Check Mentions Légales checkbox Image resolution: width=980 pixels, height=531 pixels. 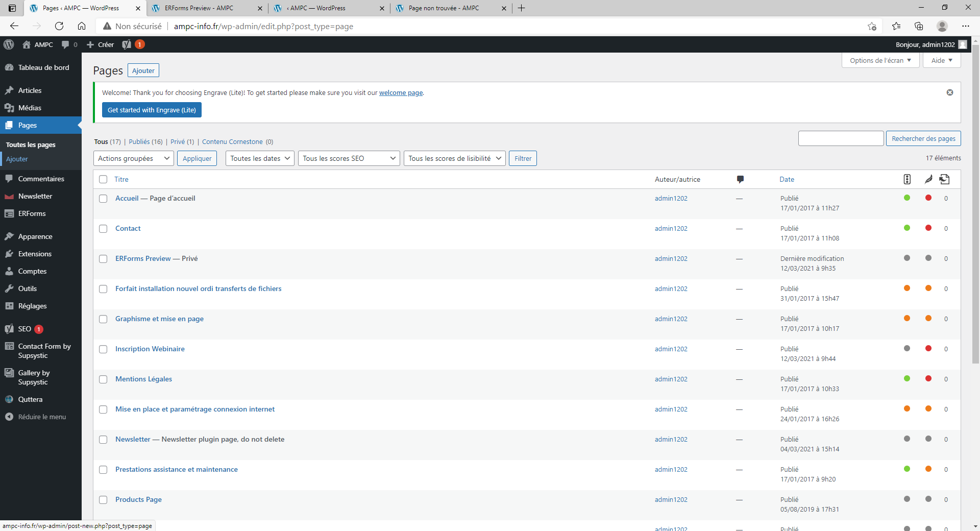(103, 379)
